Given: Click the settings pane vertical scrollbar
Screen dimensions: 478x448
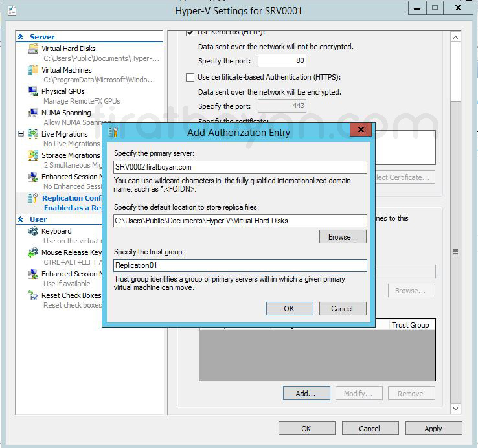Looking at the screenshot, I should 455,252.
